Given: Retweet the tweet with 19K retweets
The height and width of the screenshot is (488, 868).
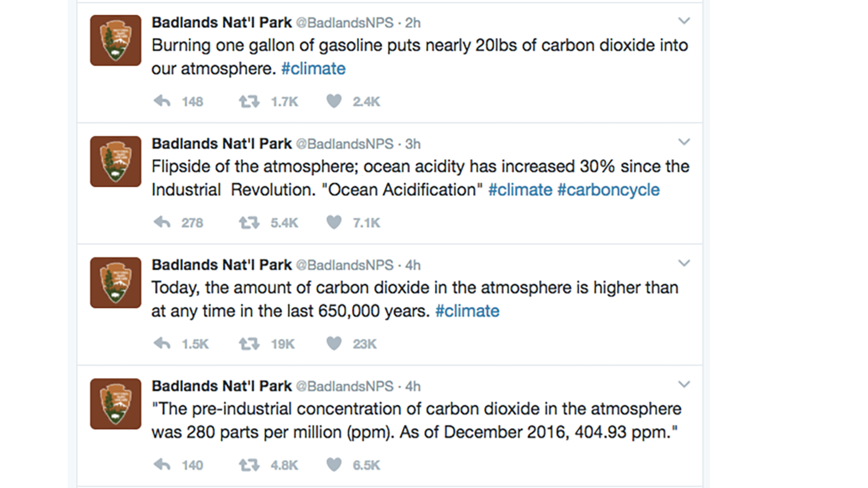Looking at the screenshot, I should point(249,343).
